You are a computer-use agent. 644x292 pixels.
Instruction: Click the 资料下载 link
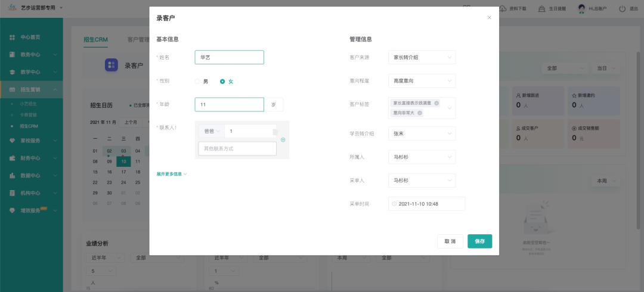coord(518,8)
